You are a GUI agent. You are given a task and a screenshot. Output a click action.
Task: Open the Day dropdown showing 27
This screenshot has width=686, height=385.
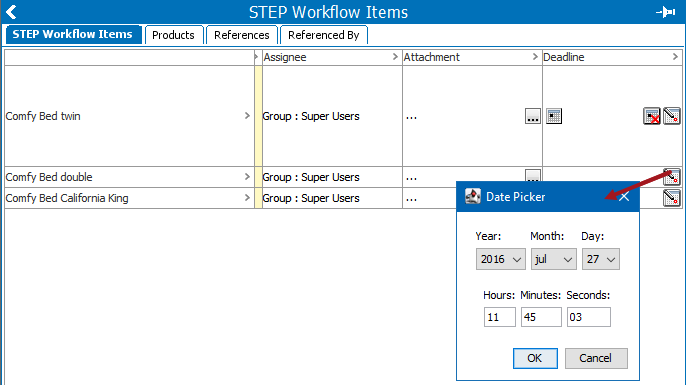point(601,259)
